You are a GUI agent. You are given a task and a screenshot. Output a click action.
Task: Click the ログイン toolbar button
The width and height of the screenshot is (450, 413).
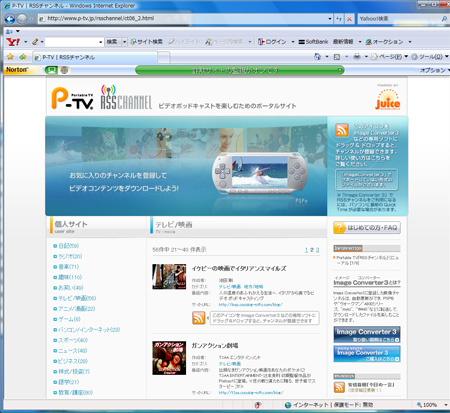tap(272, 42)
